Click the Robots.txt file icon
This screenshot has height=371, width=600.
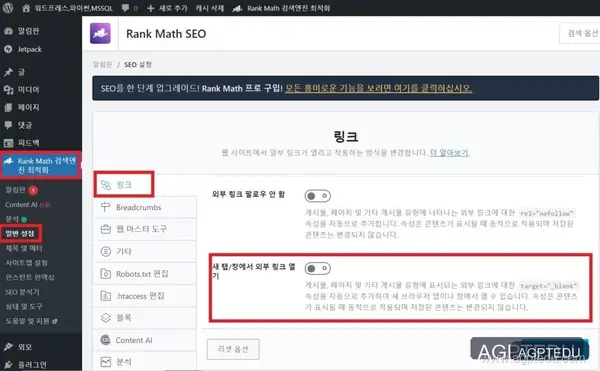point(105,273)
